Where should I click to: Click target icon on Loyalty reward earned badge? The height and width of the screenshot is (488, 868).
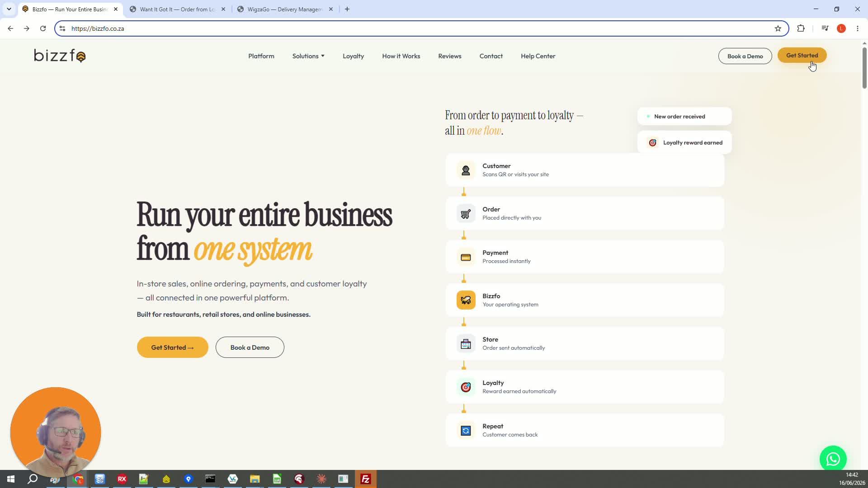coord(652,143)
